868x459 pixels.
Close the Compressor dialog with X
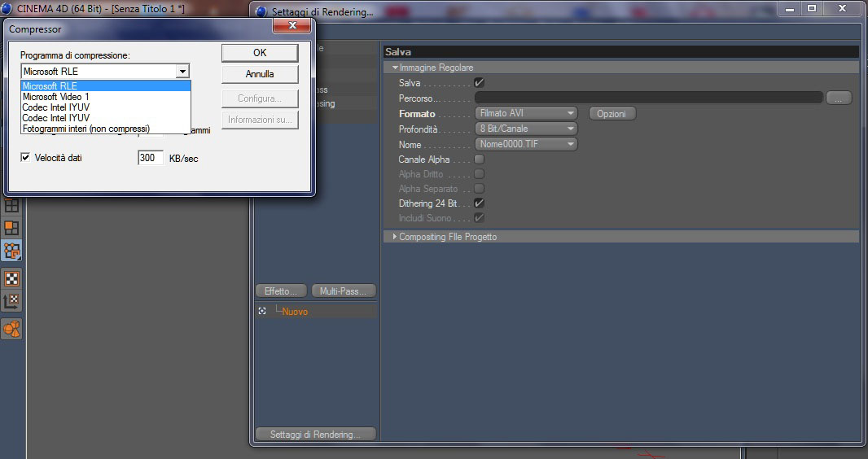[x=292, y=25]
